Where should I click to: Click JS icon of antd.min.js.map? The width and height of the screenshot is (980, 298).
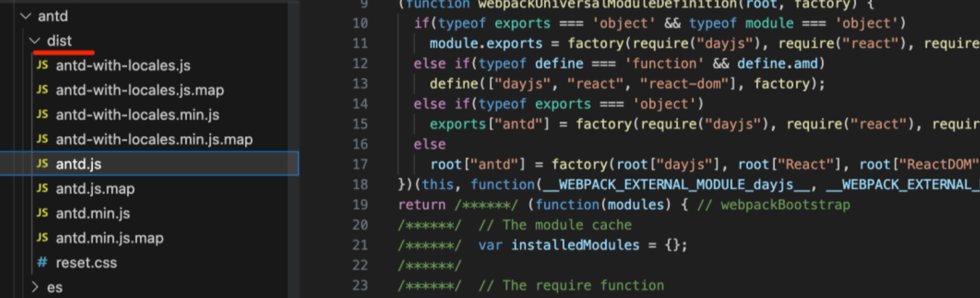[x=42, y=237]
